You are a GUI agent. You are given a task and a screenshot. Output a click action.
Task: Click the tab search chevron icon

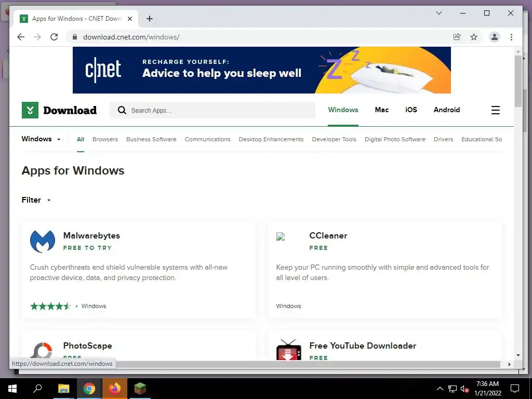click(x=438, y=13)
